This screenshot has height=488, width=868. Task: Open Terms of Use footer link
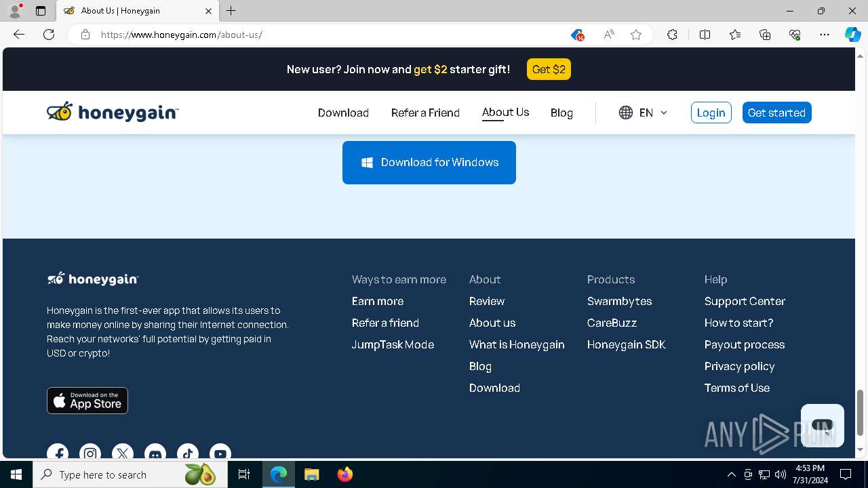click(x=737, y=388)
